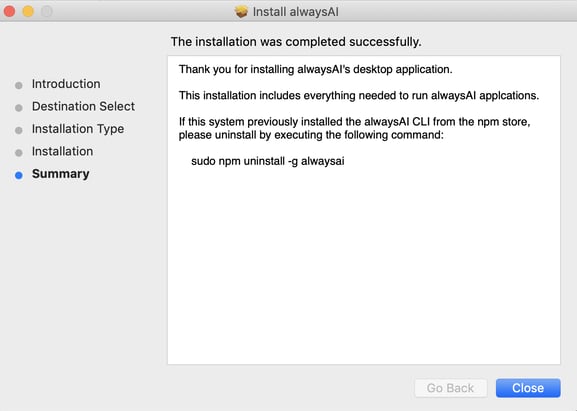This screenshot has height=411, width=577.
Task: Click the sudo npm uninstall command text
Action: pos(268,161)
